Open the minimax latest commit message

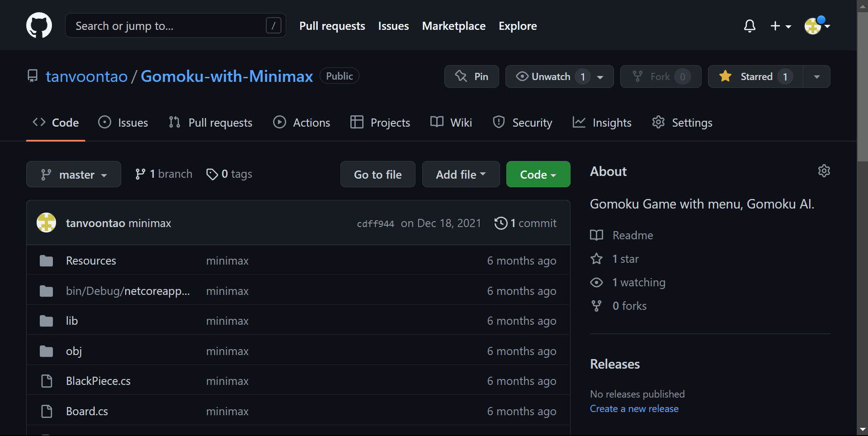click(150, 223)
